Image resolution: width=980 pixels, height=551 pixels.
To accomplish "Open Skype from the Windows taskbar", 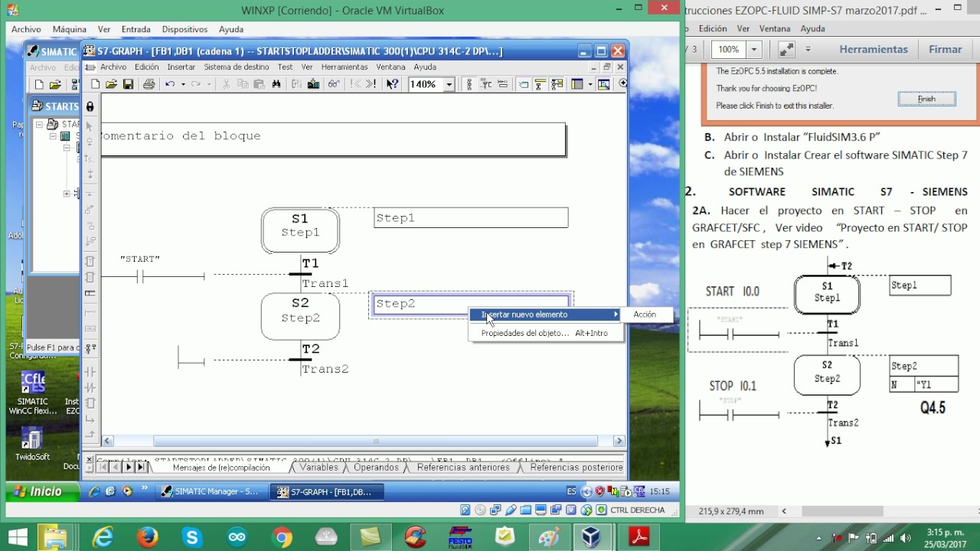I will (x=192, y=537).
